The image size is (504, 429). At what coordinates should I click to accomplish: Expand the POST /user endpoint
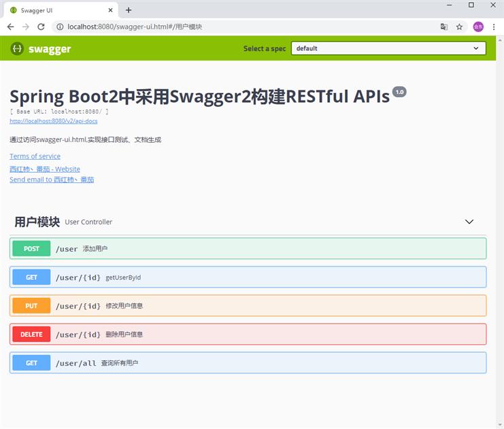click(x=248, y=248)
